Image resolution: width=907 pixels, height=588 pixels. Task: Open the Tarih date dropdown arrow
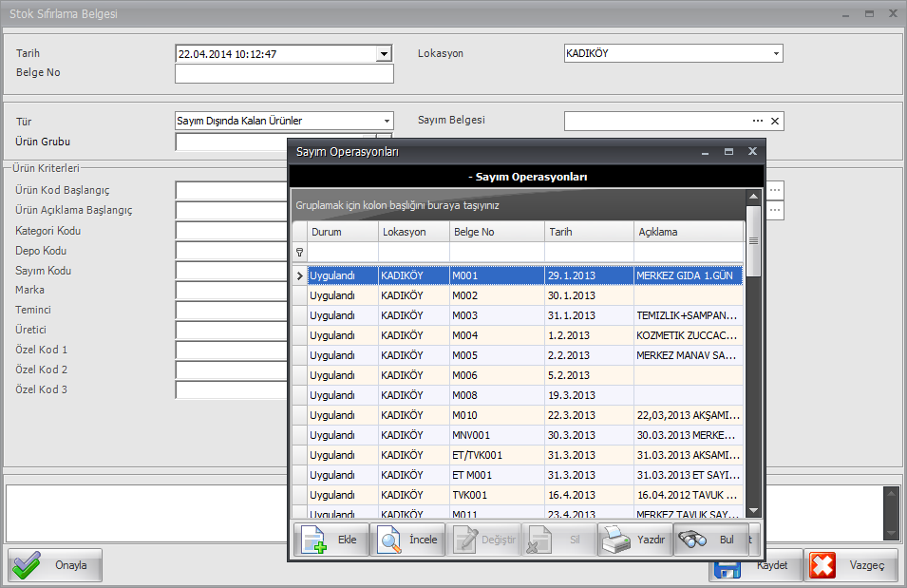(x=384, y=54)
